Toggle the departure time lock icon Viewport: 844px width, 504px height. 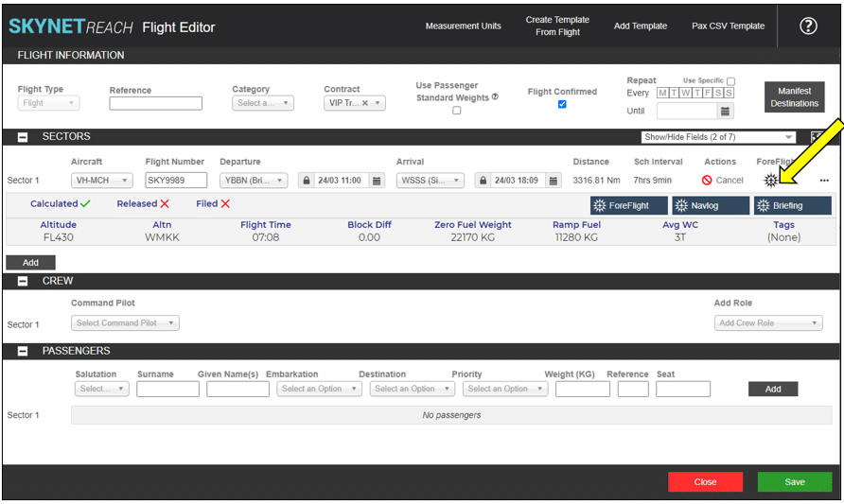307,181
